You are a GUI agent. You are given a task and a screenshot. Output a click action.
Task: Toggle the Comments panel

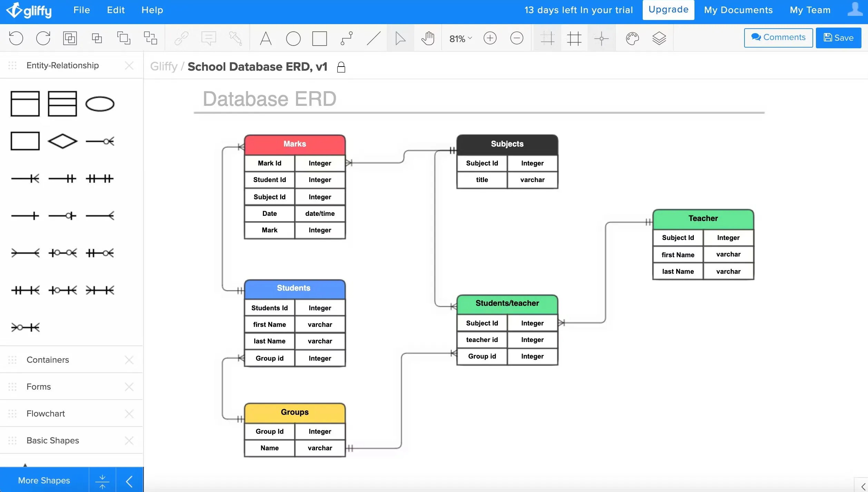(x=779, y=37)
